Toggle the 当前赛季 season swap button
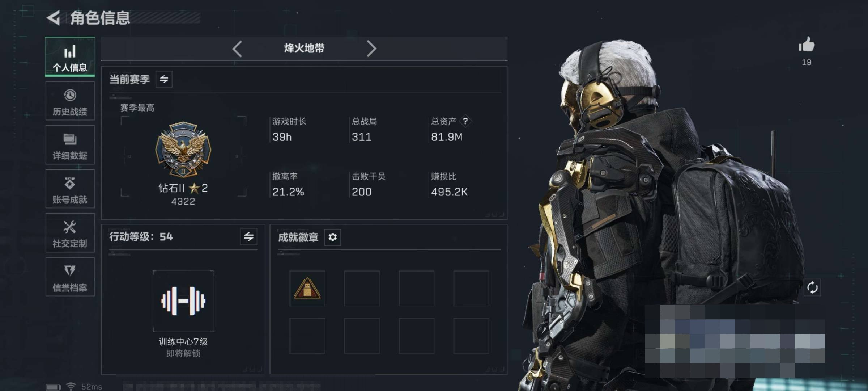The width and height of the screenshot is (868, 391). 164,79
